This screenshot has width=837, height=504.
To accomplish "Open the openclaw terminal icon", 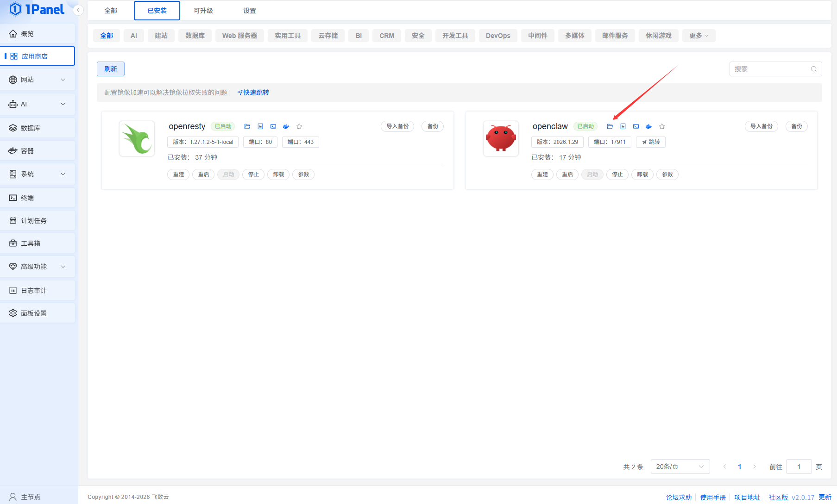I will (636, 126).
